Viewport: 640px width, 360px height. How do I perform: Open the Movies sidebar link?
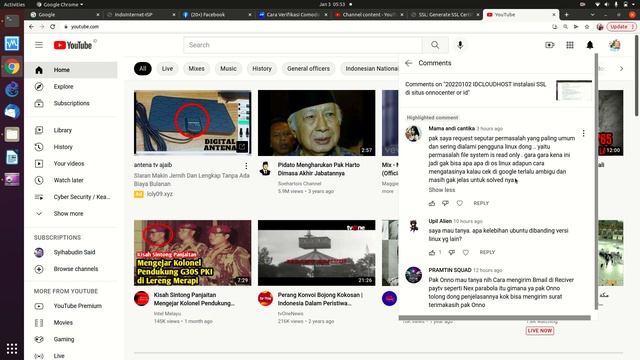coord(71,322)
